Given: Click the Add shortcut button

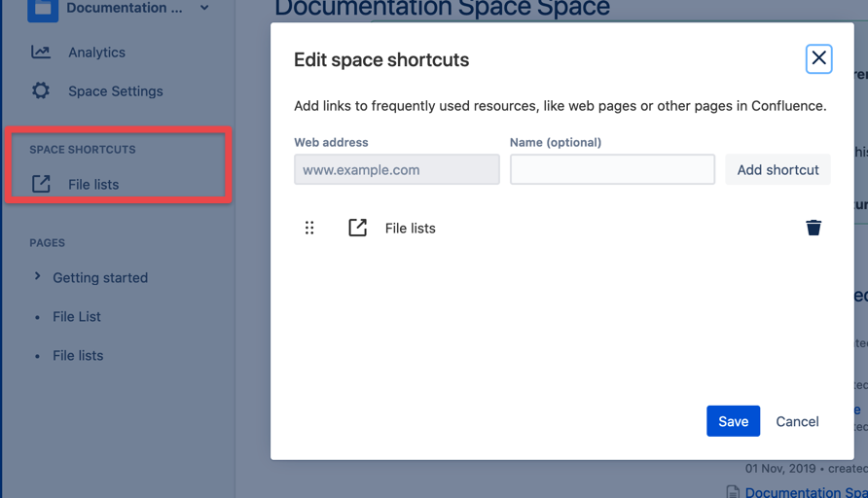Looking at the screenshot, I should (x=778, y=169).
